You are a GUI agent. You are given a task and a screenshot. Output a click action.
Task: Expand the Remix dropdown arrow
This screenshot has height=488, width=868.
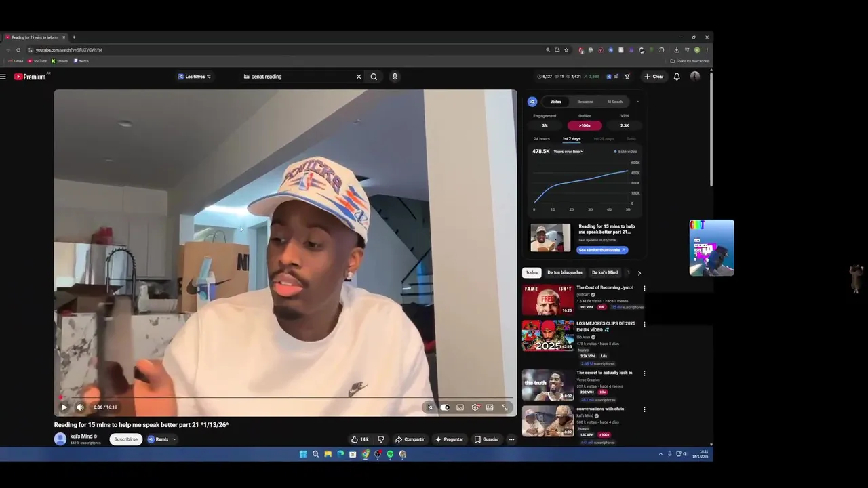174,439
